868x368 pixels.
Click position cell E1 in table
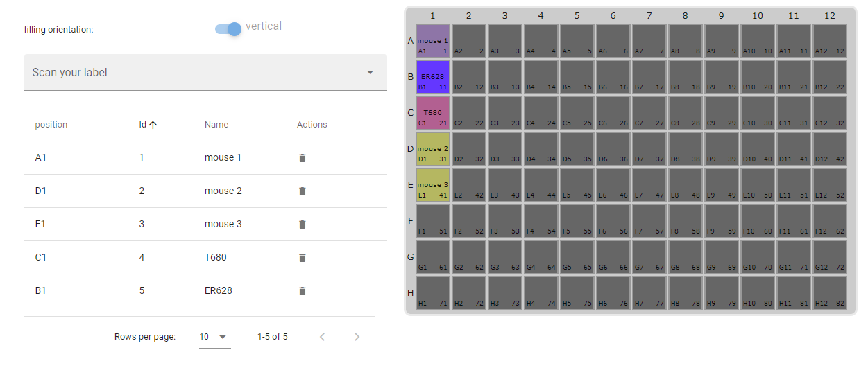coord(40,225)
